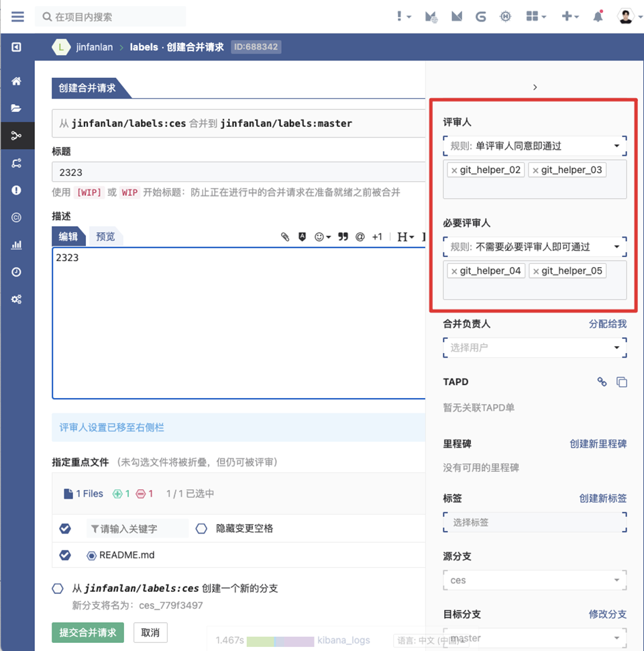
Task: Click the attachment paperclip icon in editor
Action: coord(285,237)
